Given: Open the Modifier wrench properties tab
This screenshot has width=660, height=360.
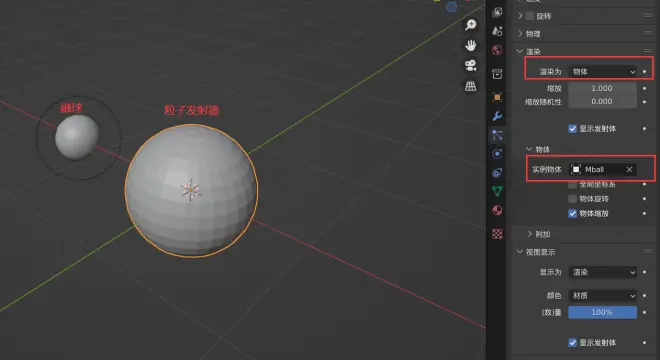Looking at the screenshot, I should click(x=497, y=116).
